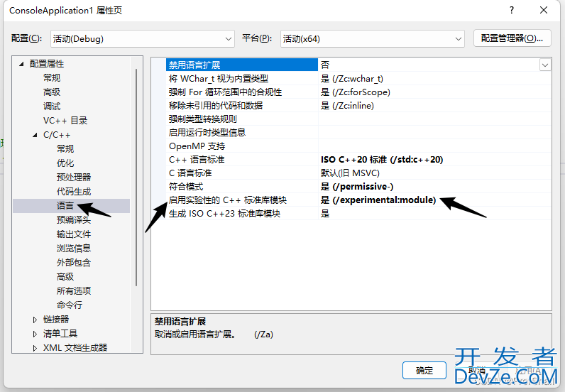Image resolution: width=565 pixels, height=392 pixels.
Task: Select the 语言 tree item
Action: tap(65, 205)
